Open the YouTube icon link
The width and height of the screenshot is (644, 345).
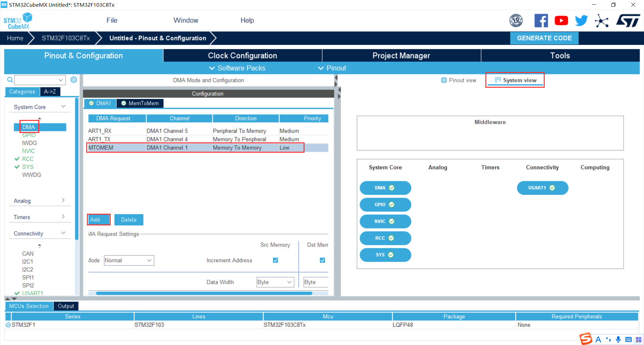pyautogui.click(x=561, y=21)
